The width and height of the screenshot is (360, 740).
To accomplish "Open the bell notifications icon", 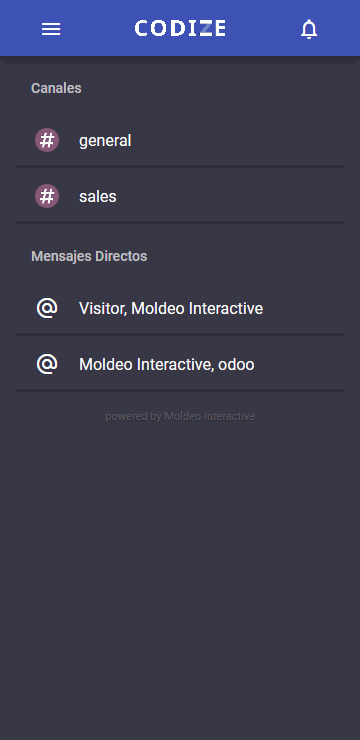I will pyautogui.click(x=309, y=29).
